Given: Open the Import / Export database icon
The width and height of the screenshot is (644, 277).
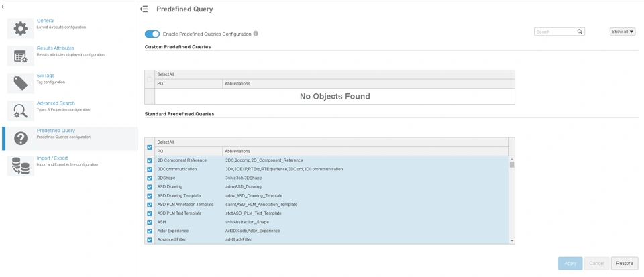Looking at the screenshot, I should coord(21,166).
